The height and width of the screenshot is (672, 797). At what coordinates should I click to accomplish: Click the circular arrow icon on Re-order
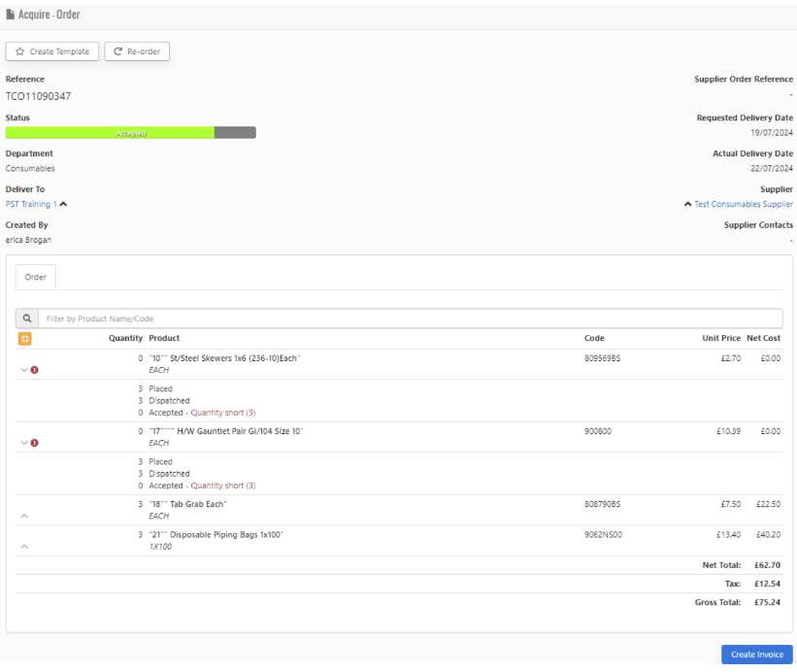coord(117,51)
